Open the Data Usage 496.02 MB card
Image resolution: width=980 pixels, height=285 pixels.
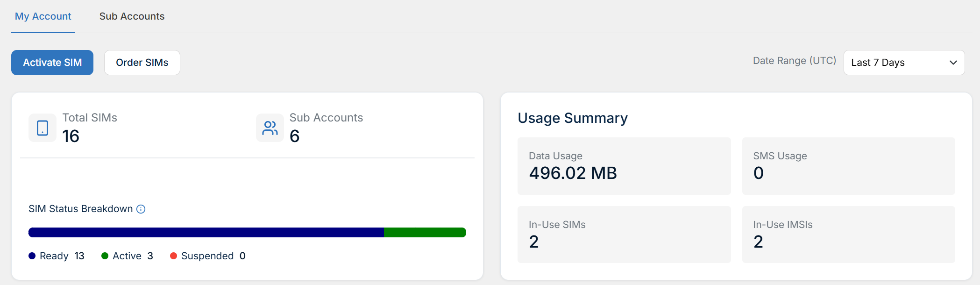pyautogui.click(x=624, y=166)
